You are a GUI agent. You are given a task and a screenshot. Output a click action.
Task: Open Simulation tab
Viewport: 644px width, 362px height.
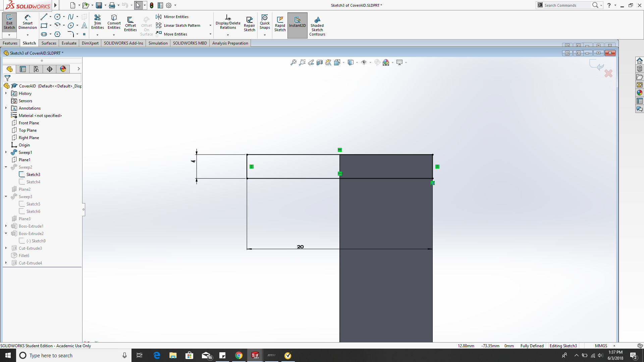coord(158,43)
